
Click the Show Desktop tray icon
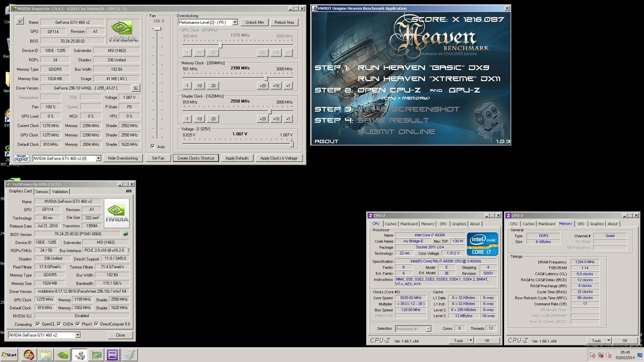point(640,355)
